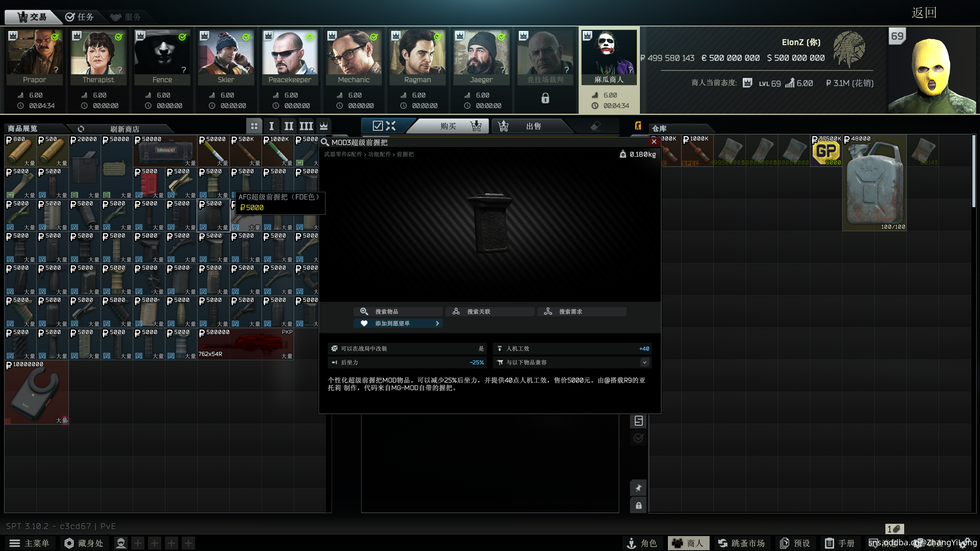Switch to the 交易 tab

33,17
